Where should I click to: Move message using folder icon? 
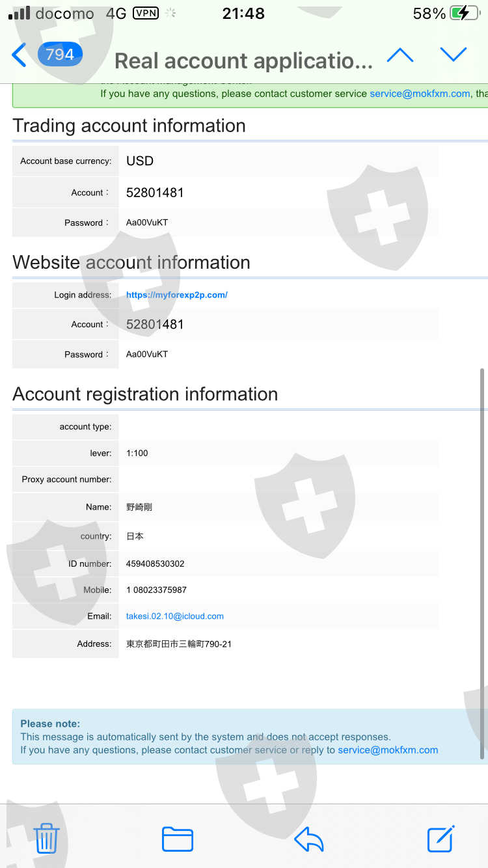pyautogui.click(x=177, y=838)
